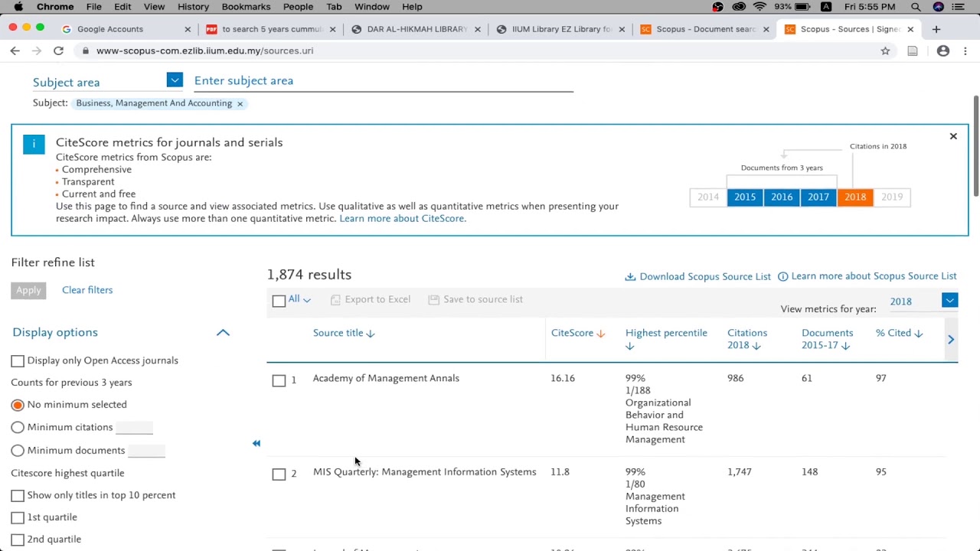Click the browser back arrow
The image size is (980, 551).
coord(15,51)
